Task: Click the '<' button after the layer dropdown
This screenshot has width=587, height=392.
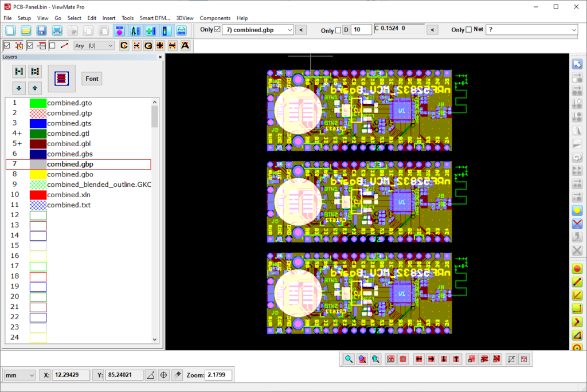Action: click(x=301, y=30)
